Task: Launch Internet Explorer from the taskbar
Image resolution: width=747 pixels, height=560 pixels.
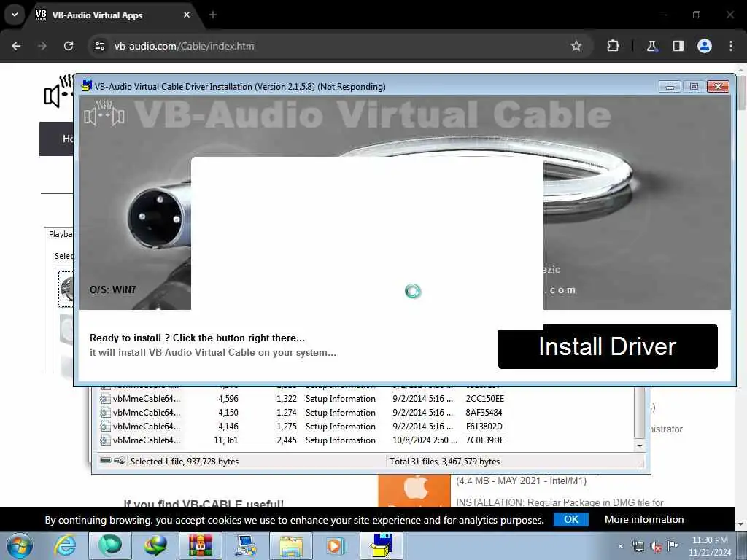Action: [x=65, y=545]
